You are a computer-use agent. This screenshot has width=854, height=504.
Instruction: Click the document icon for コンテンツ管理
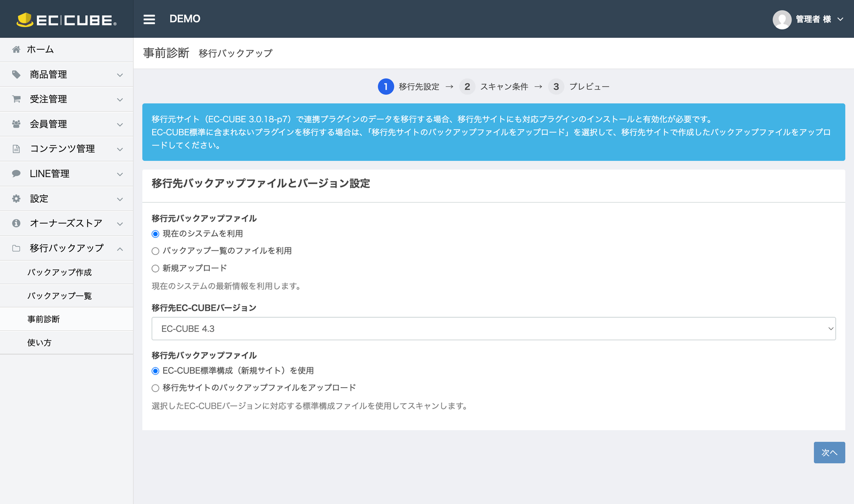pyautogui.click(x=17, y=149)
